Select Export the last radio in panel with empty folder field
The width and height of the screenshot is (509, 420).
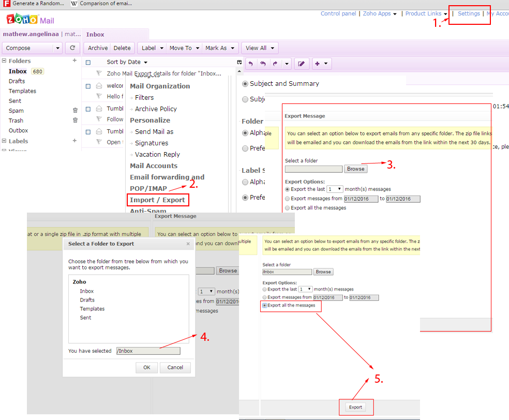click(287, 189)
